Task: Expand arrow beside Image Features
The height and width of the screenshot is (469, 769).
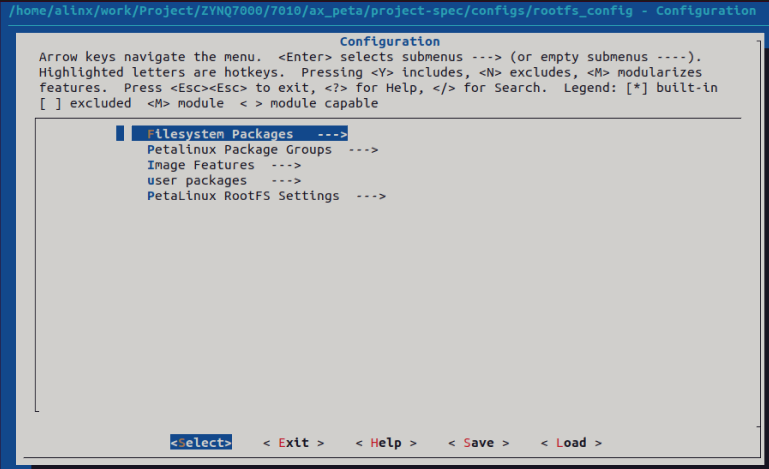Action: point(286,165)
